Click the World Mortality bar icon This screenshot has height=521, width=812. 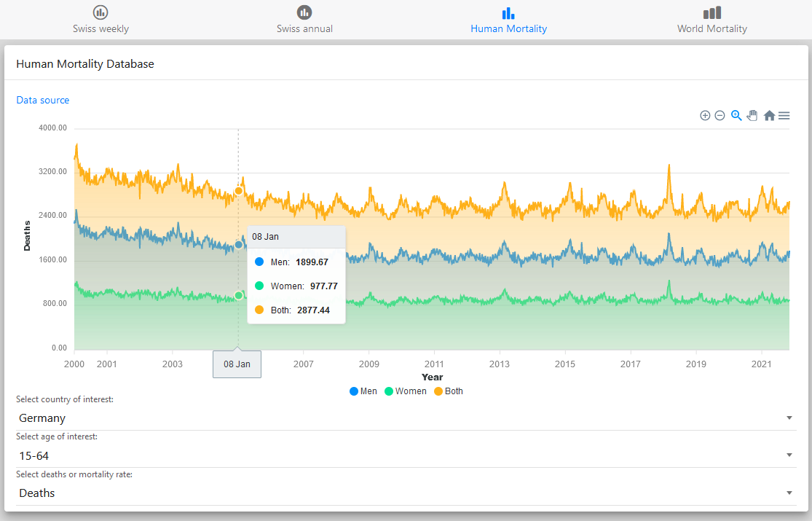tap(712, 12)
